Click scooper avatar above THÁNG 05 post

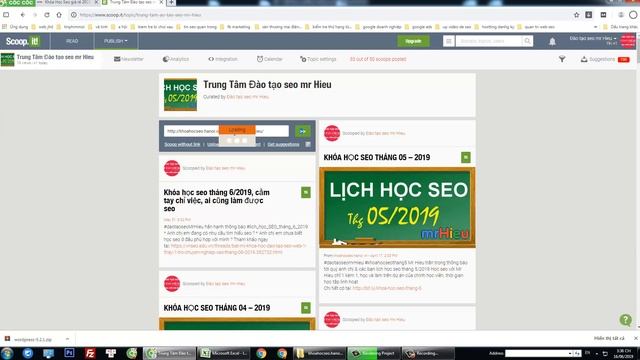click(x=332, y=133)
